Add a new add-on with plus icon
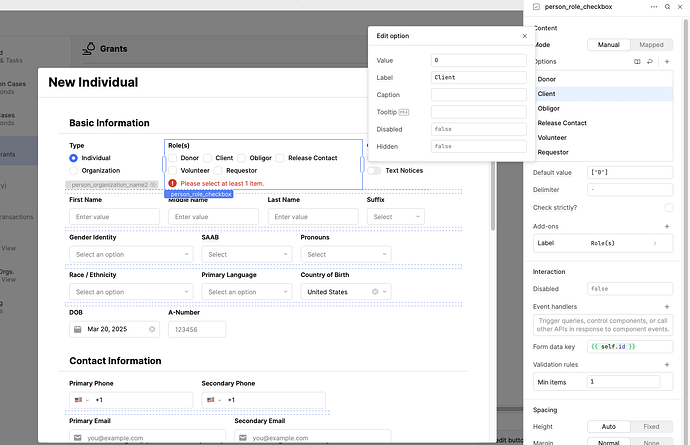The height and width of the screenshot is (445, 690). click(667, 226)
